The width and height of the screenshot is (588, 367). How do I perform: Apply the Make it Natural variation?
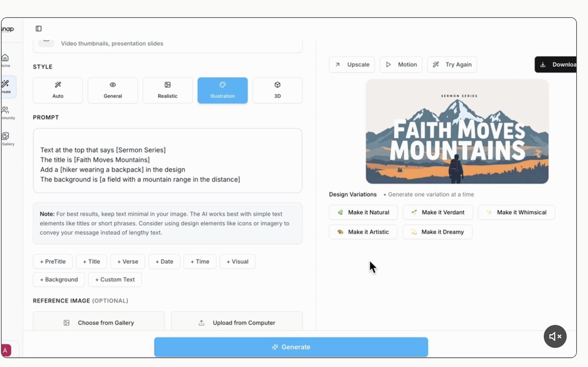click(363, 212)
